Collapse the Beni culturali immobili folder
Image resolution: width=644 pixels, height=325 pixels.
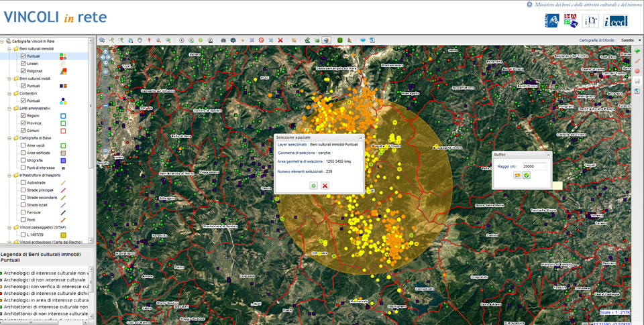tap(9, 49)
